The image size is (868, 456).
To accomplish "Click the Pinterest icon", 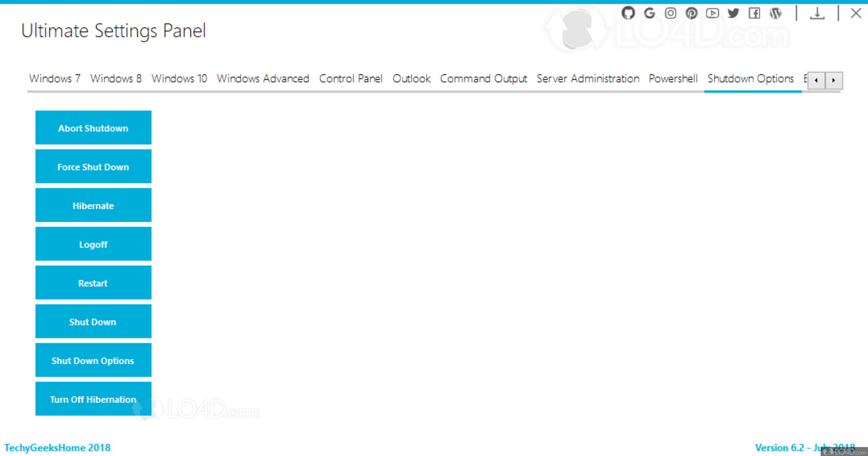I will point(692,13).
